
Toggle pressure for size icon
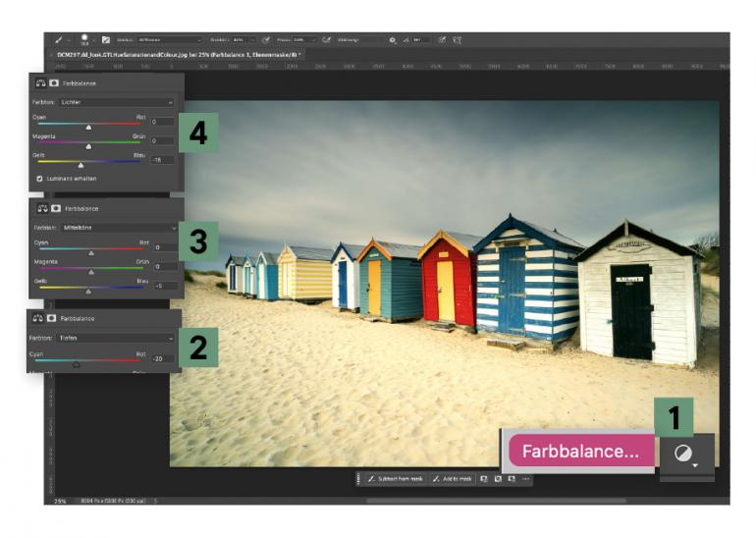pyautogui.click(x=442, y=40)
